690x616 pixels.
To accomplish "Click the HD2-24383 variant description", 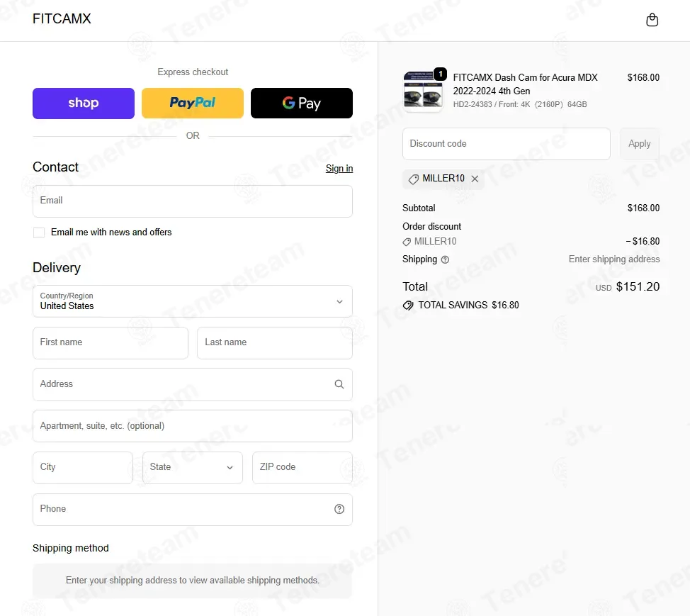I will (520, 104).
